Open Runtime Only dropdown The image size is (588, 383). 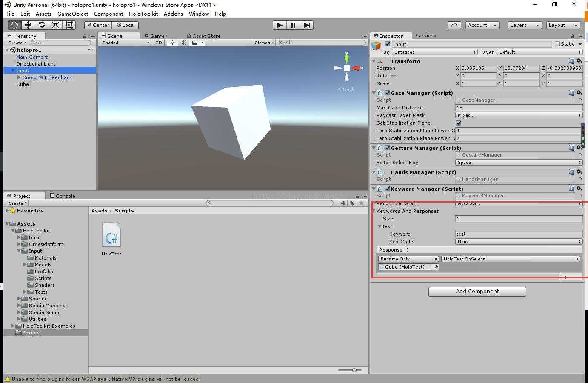pyautogui.click(x=408, y=259)
